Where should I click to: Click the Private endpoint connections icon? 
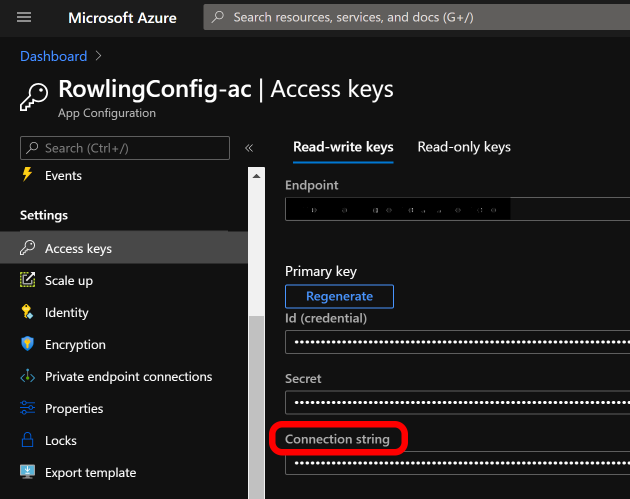click(27, 376)
